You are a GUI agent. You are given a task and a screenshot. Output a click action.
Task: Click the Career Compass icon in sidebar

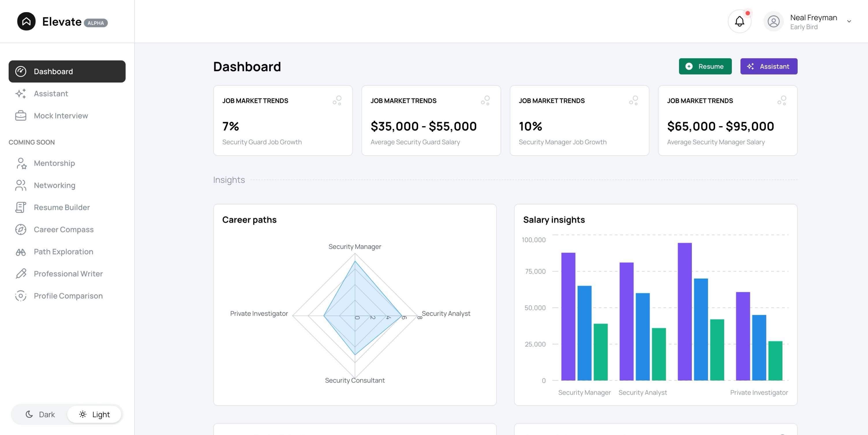pyautogui.click(x=20, y=229)
